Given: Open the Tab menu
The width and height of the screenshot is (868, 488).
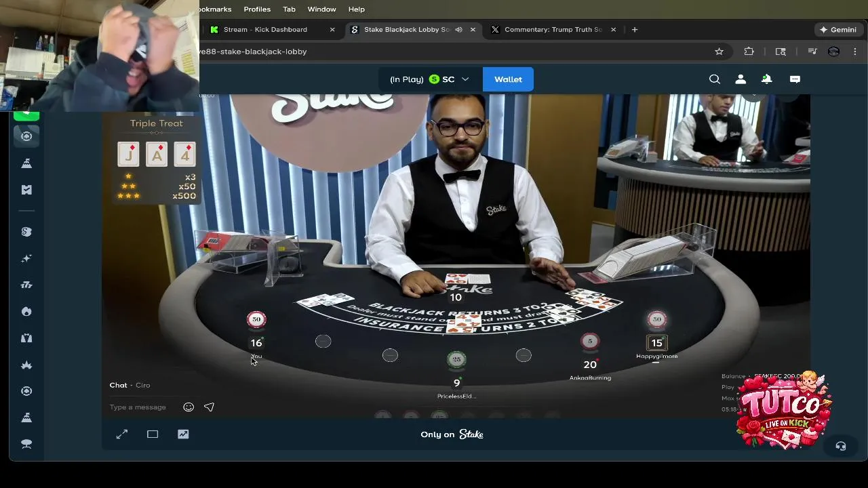Looking at the screenshot, I should tap(289, 9).
